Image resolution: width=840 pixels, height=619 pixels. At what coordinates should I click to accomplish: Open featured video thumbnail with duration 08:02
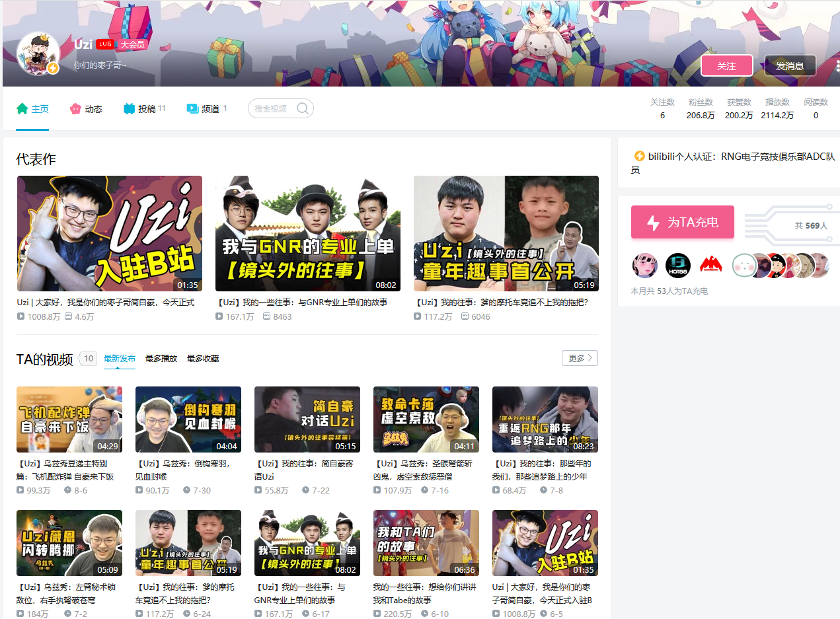(x=308, y=233)
